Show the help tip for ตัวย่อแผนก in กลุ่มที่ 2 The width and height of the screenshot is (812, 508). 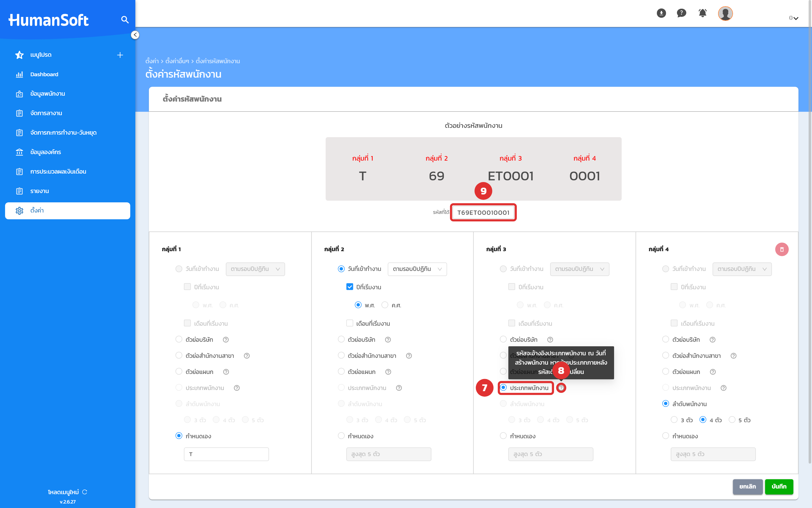388,372
